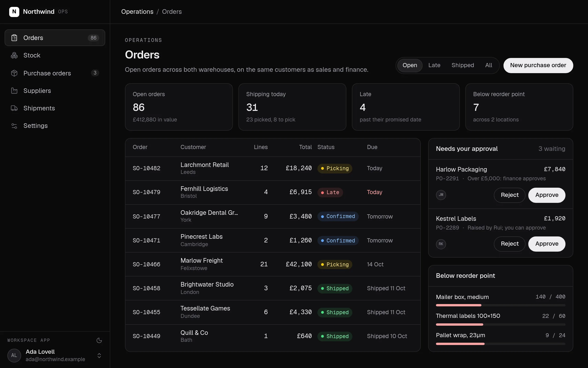Image resolution: width=588 pixels, height=368 pixels.
Task: Expand the Ada Lovell account switcher chevron
Action: [99, 356]
